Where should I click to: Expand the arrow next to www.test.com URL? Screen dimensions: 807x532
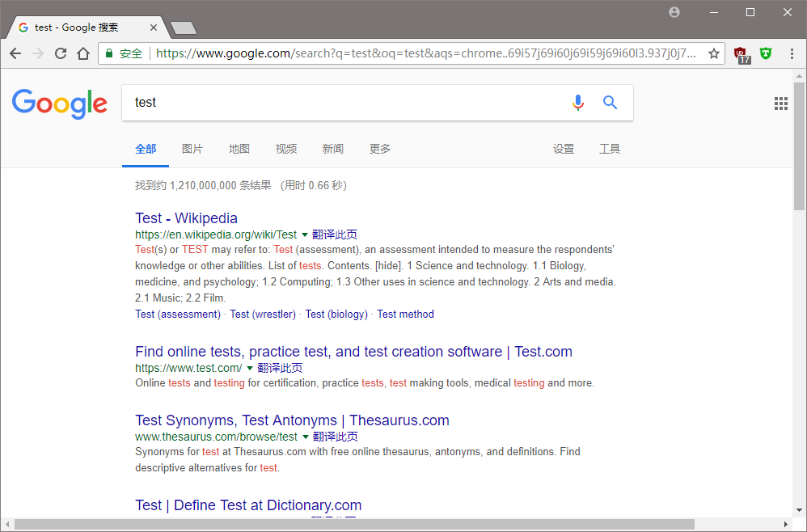[250, 369]
